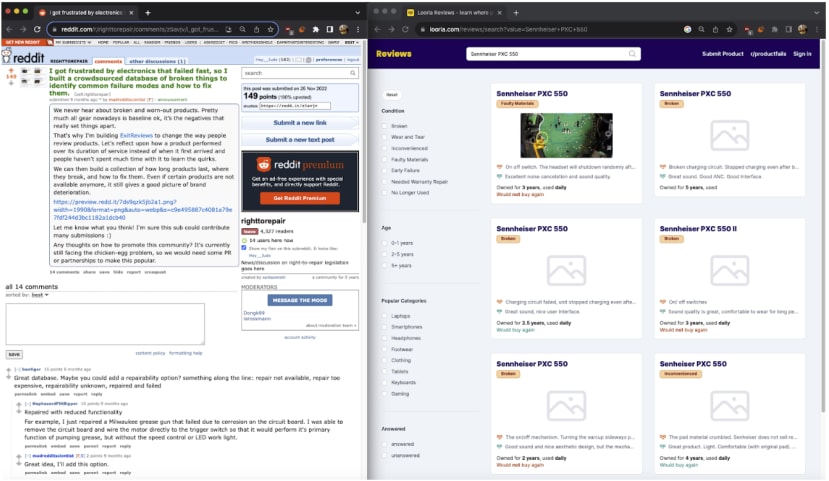Downvote the frustrated by electronics post
The height and width of the screenshot is (481, 829).
(x=11, y=83)
